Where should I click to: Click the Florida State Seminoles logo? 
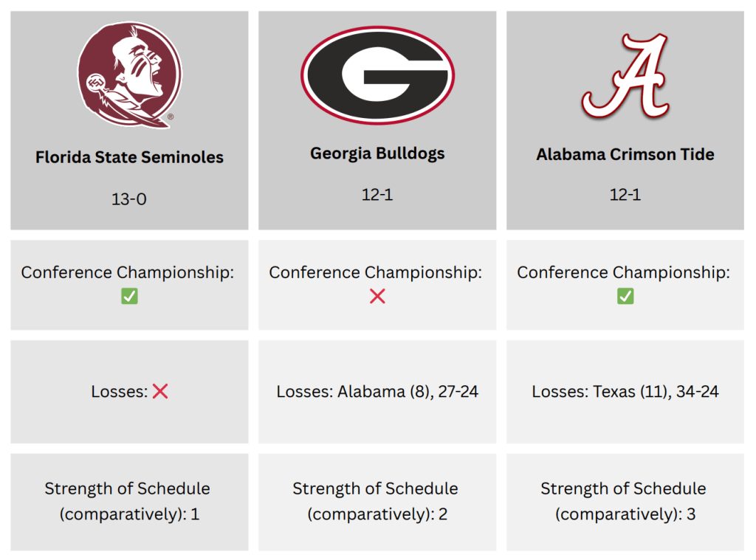pos(129,75)
